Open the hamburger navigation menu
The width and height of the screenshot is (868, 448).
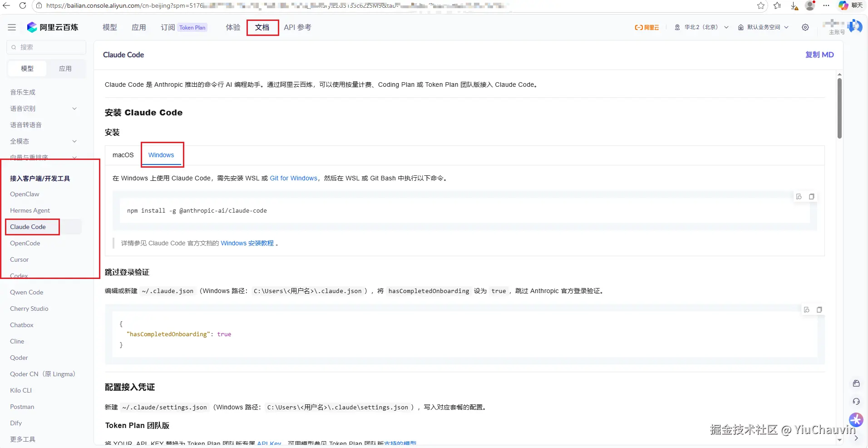click(x=12, y=27)
